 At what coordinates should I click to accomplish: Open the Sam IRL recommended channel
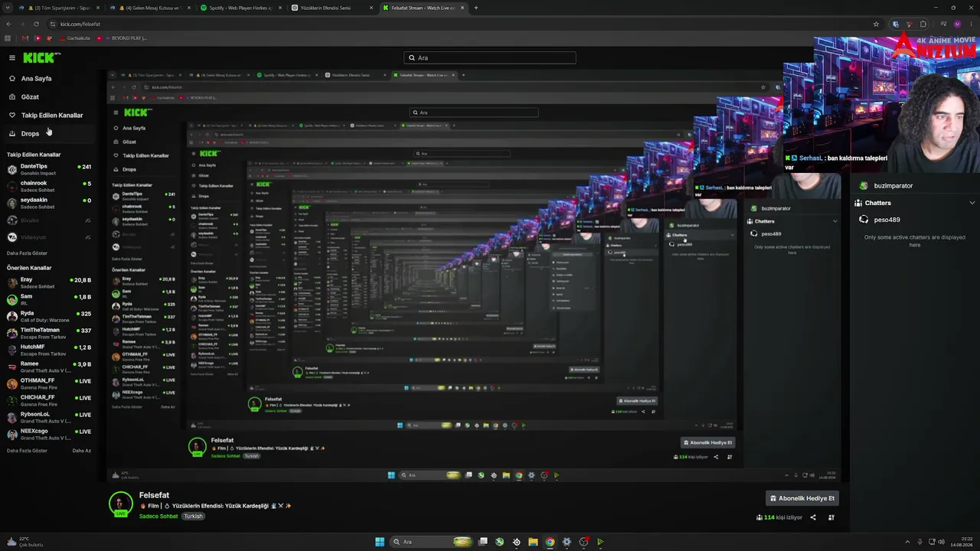pyautogui.click(x=49, y=299)
